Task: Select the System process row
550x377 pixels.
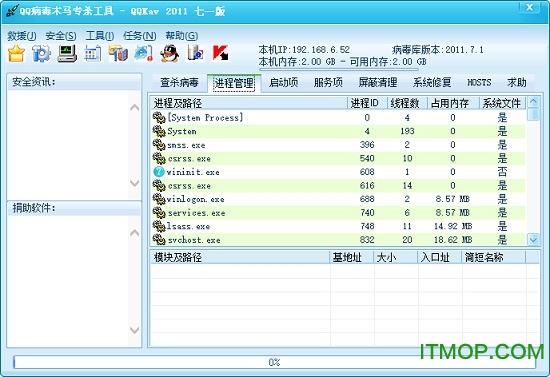Action: (x=338, y=131)
